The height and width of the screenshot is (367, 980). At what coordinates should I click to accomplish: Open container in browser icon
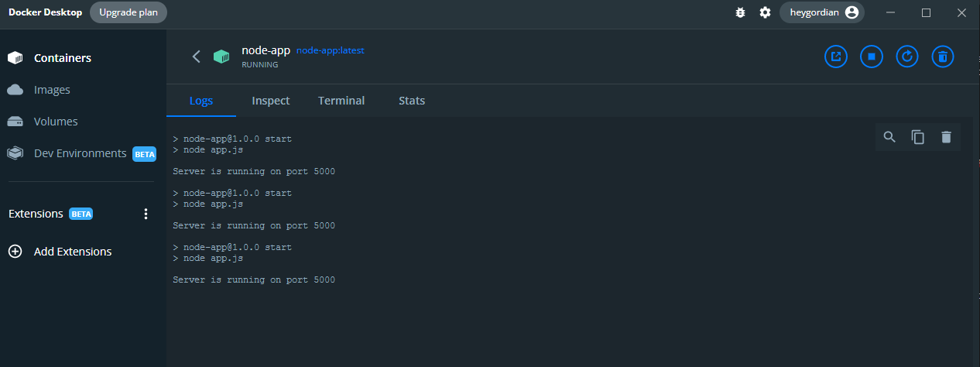click(836, 57)
